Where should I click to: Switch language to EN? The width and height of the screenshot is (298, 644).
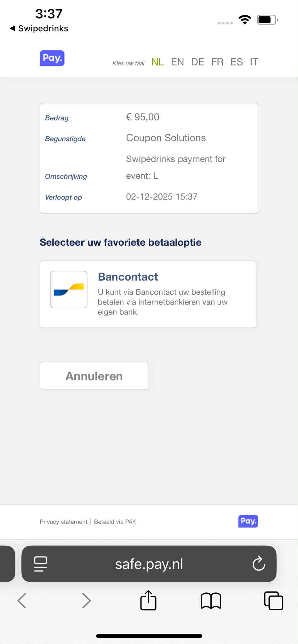pos(177,62)
